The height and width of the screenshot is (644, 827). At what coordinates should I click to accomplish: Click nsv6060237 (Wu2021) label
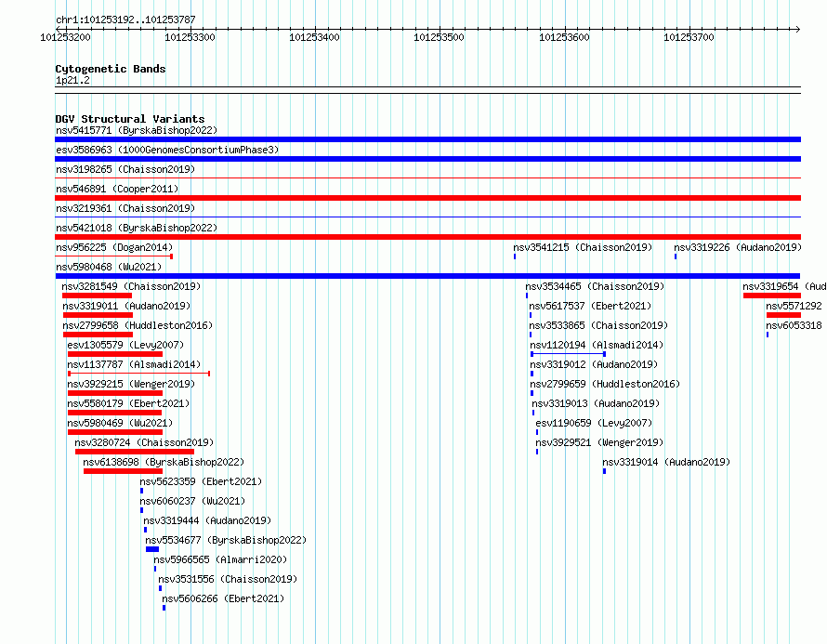(192, 501)
